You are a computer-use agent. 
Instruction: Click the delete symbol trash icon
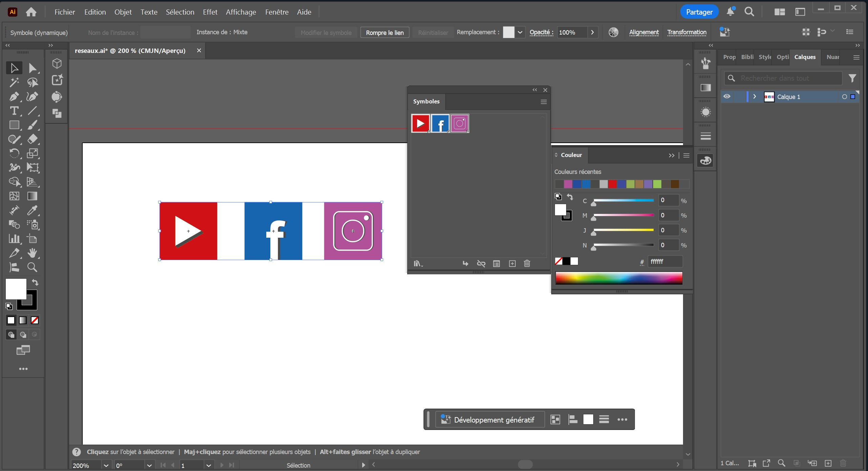(x=527, y=263)
